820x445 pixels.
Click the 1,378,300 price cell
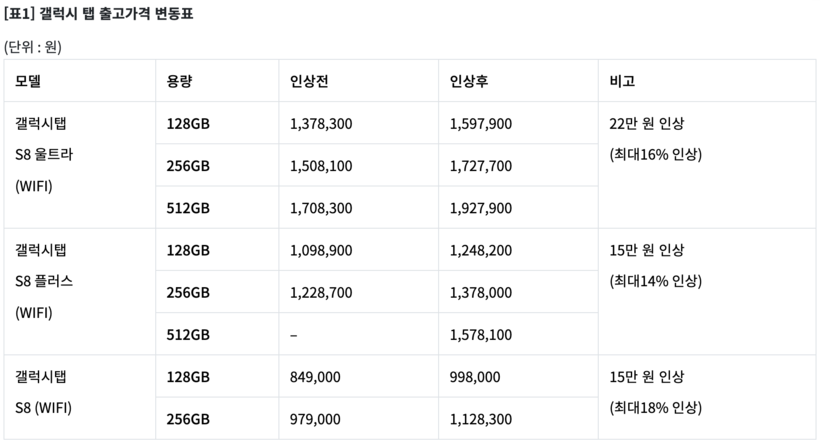pyautogui.click(x=321, y=124)
